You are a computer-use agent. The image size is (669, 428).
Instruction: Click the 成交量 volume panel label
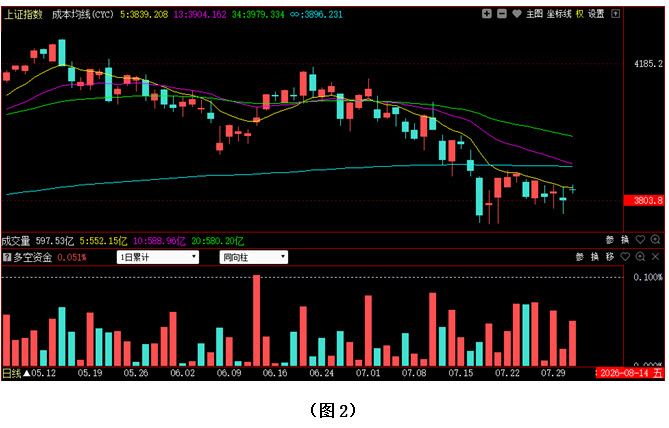click(x=16, y=241)
